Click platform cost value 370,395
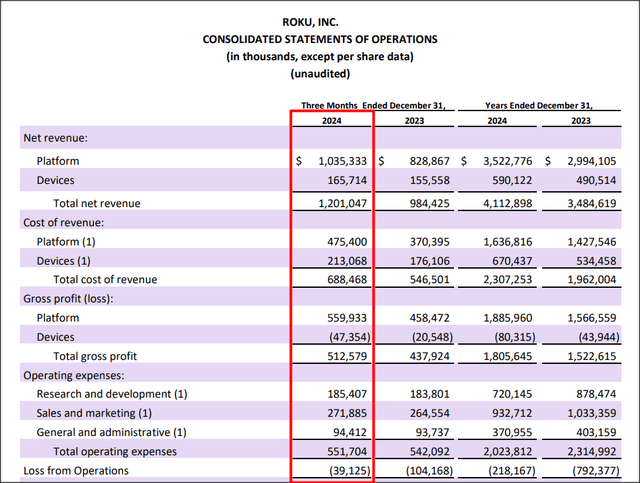Viewport: 640px width, 483px height. tap(429, 242)
